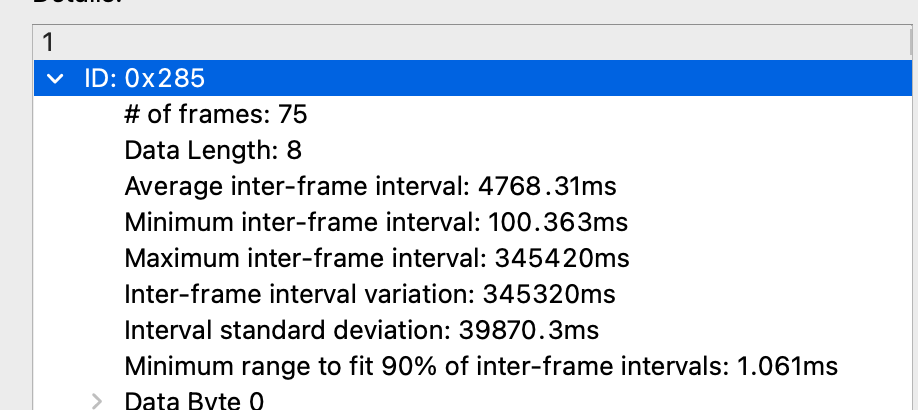
Task: Click the Data Byte 0 label text
Action: (x=194, y=401)
